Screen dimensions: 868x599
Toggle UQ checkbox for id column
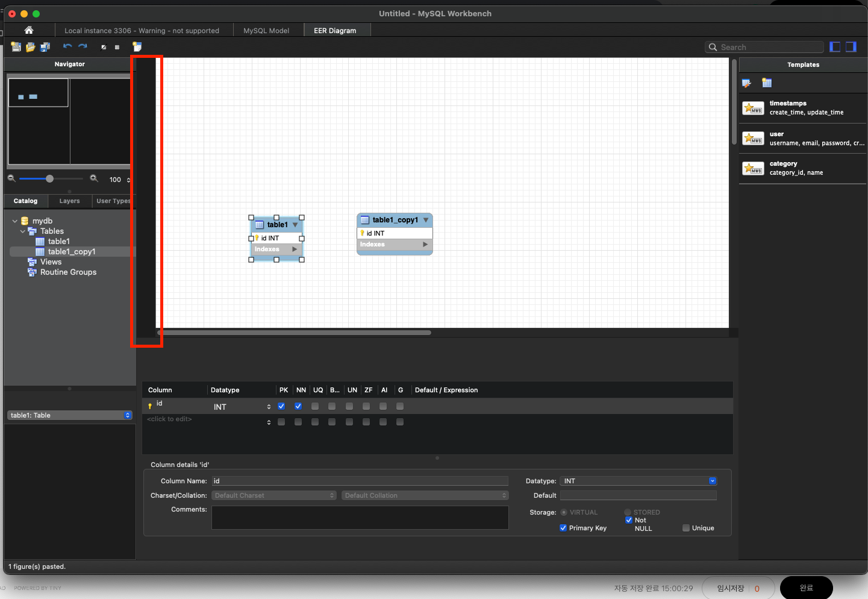tap(315, 406)
